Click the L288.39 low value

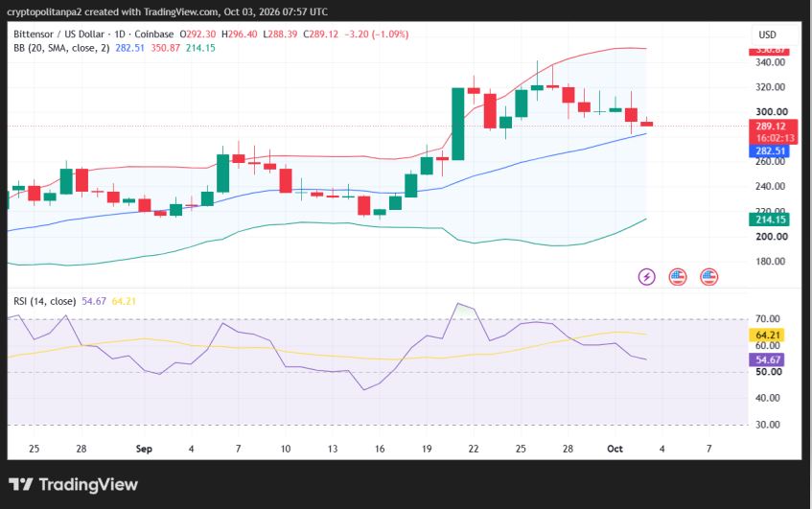pos(280,35)
